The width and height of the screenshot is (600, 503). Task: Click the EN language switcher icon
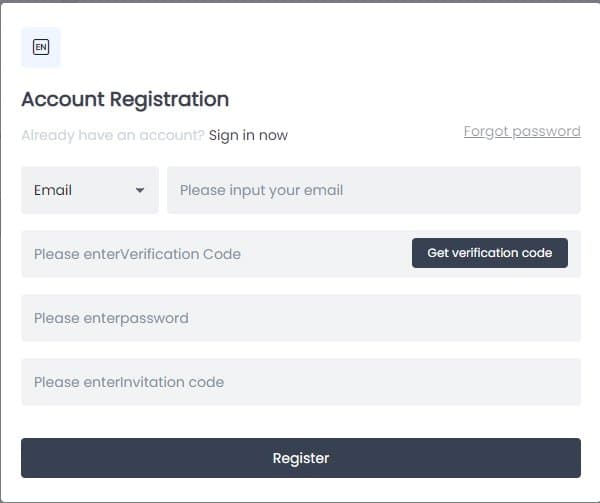coord(41,47)
